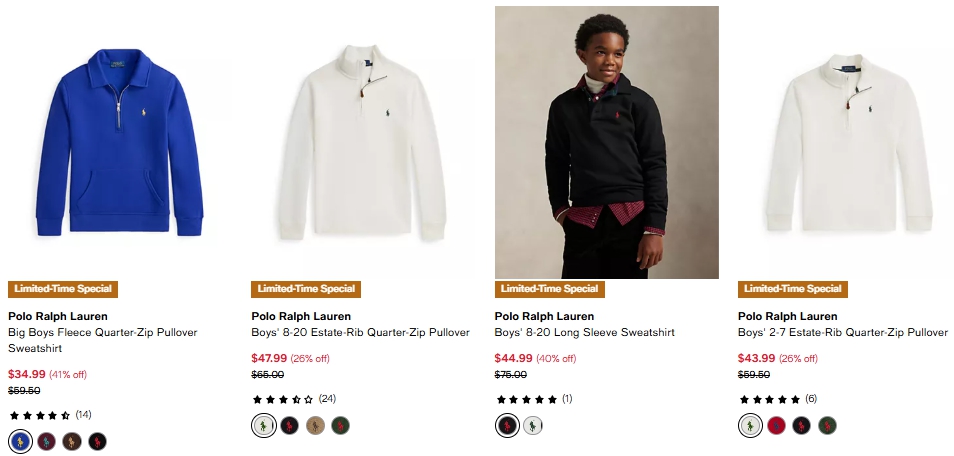Select black swatch under Big Boys Fleece Pullover
954x456 pixels.
(x=97, y=441)
